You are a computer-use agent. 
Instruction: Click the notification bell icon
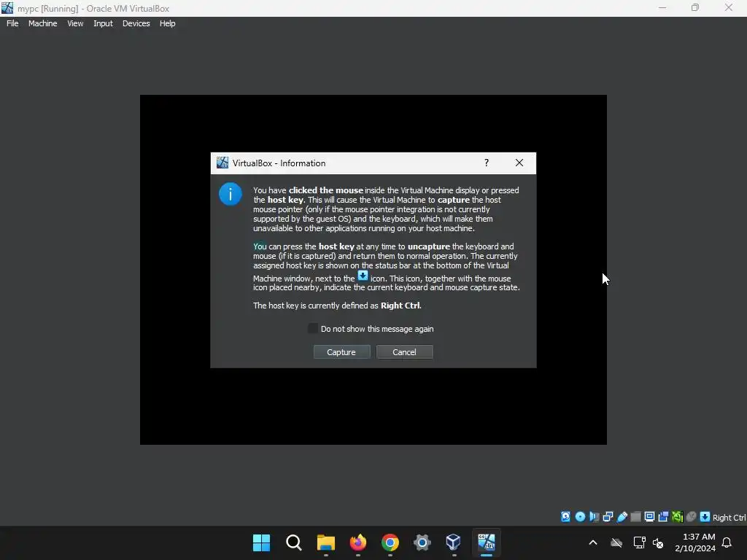tap(727, 542)
